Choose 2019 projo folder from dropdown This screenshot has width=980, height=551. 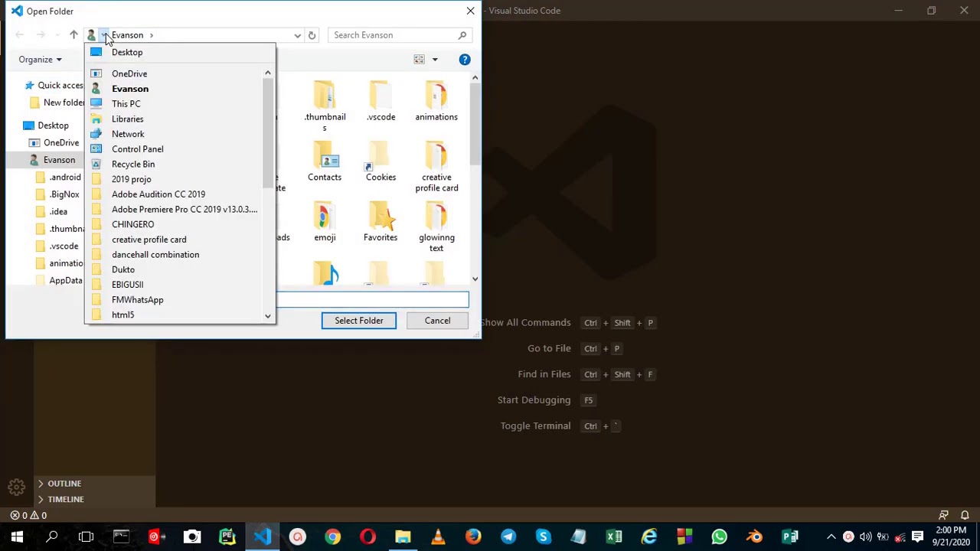pyautogui.click(x=131, y=179)
